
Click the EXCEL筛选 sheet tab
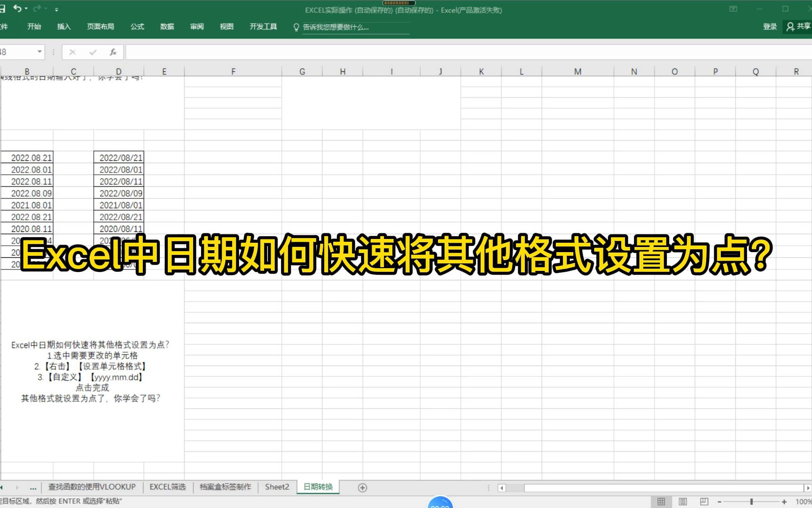(x=168, y=487)
